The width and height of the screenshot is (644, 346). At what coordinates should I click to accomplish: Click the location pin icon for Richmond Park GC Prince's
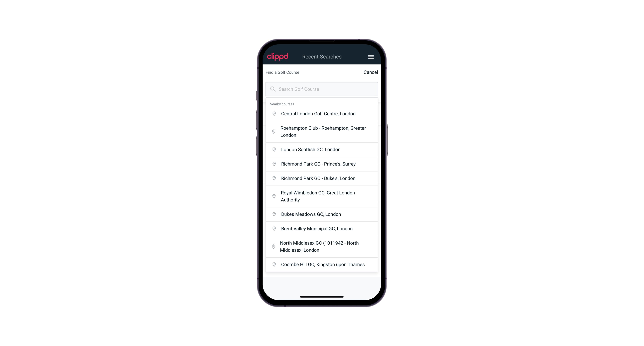point(273,164)
